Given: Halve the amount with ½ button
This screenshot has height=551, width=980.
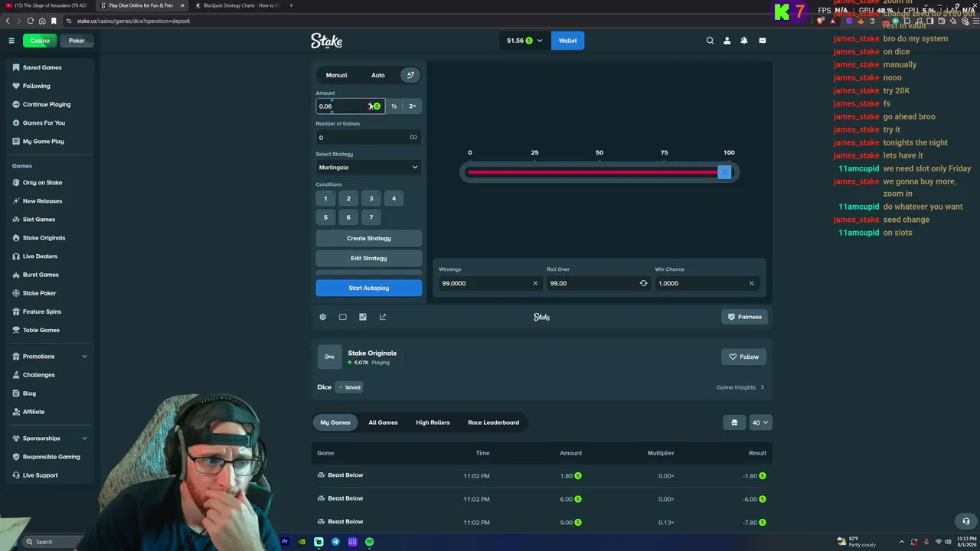Looking at the screenshot, I should point(394,106).
